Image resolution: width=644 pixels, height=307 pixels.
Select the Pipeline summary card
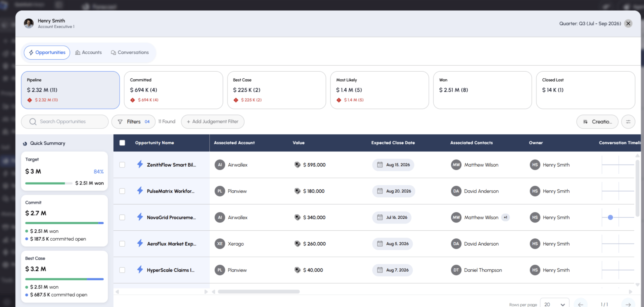(x=70, y=90)
